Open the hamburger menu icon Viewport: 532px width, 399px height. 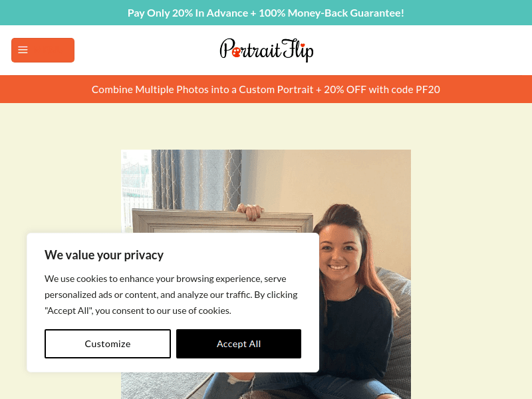click(x=23, y=50)
